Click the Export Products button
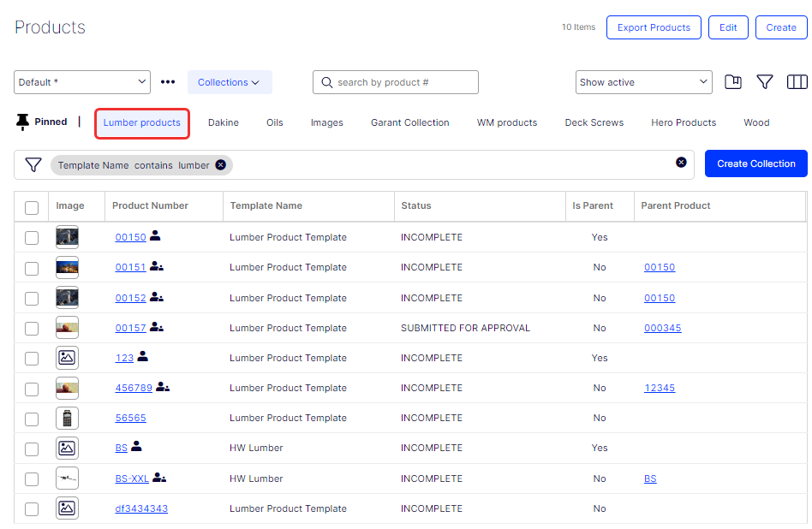 (x=654, y=27)
